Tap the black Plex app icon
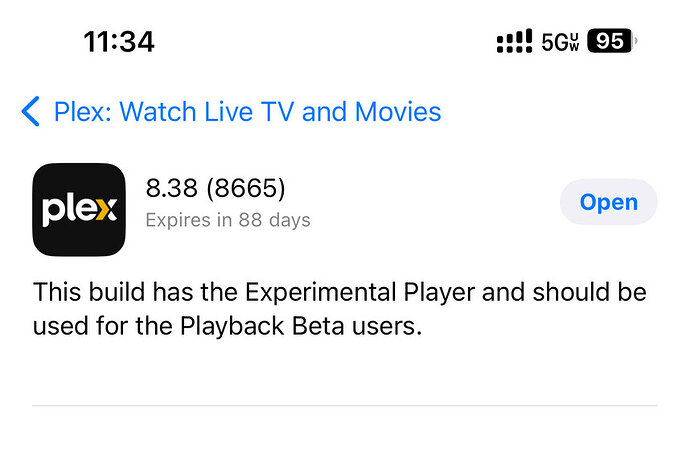The height and width of the screenshot is (468, 690). pyautogui.click(x=78, y=209)
